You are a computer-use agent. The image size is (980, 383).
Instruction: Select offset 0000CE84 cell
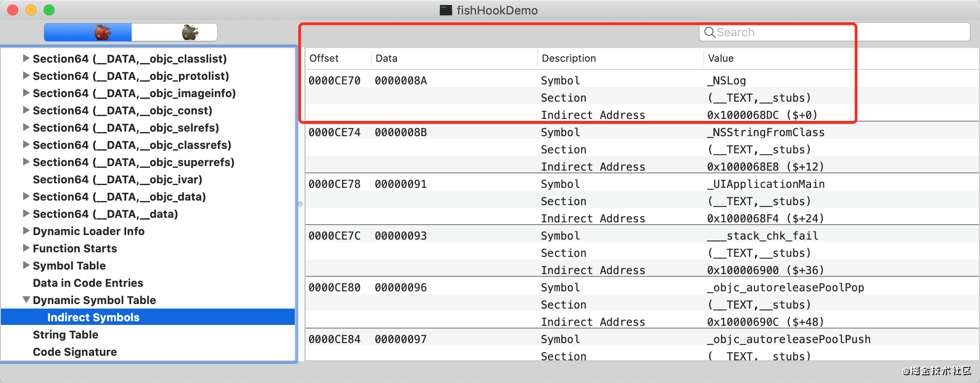pos(335,339)
